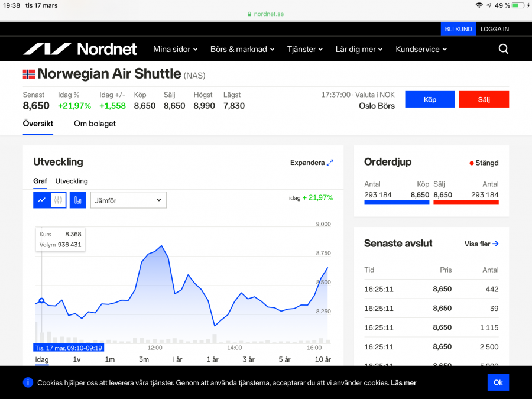Switch to the Om bolaget tab
This screenshot has height=399, width=532.
(95, 124)
